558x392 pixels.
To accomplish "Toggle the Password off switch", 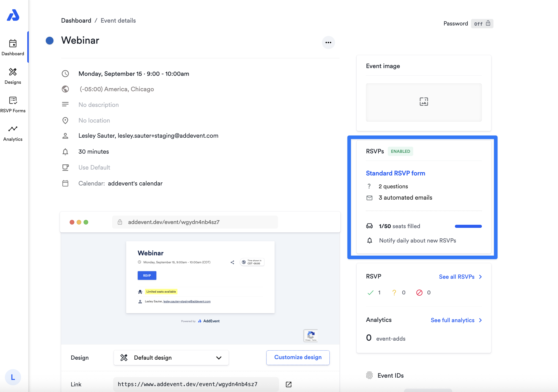I will point(482,24).
